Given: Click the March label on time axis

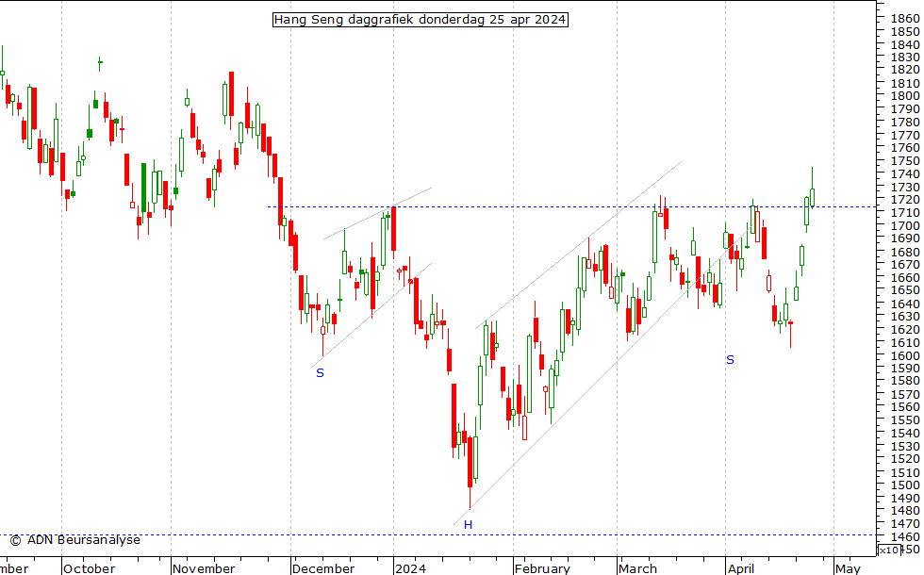Looking at the screenshot, I should tap(637, 568).
